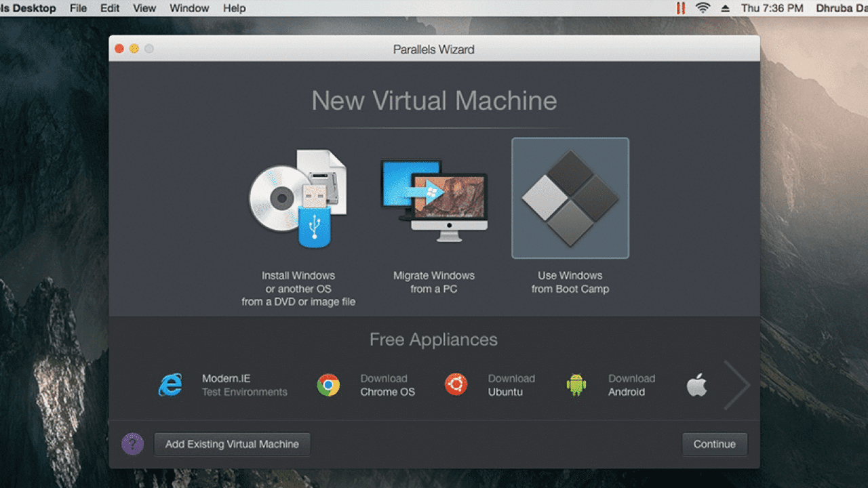This screenshot has width=868, height=488.
Task: Minimize the Parallels Wizard window
Action: [x=134, y=49]
